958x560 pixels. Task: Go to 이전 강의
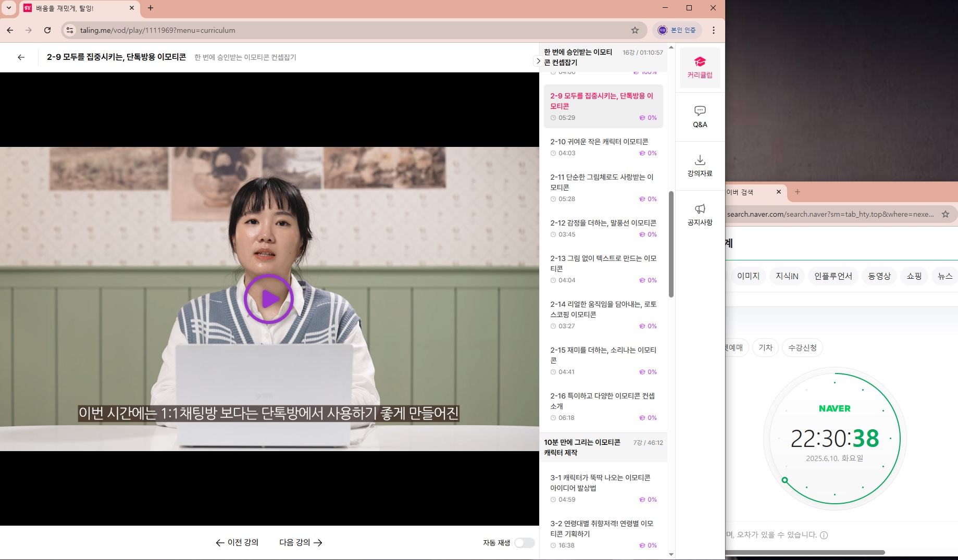[x=237, y=542]
